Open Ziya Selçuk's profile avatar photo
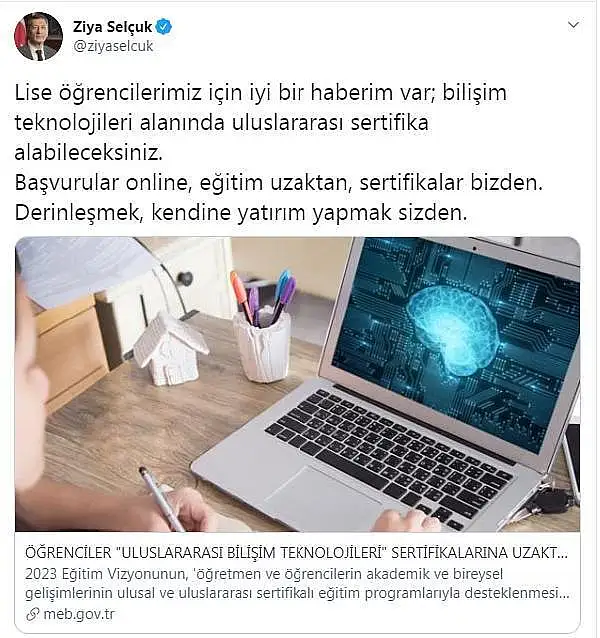The width and height of the screenshot is (600, 638). 39,37
